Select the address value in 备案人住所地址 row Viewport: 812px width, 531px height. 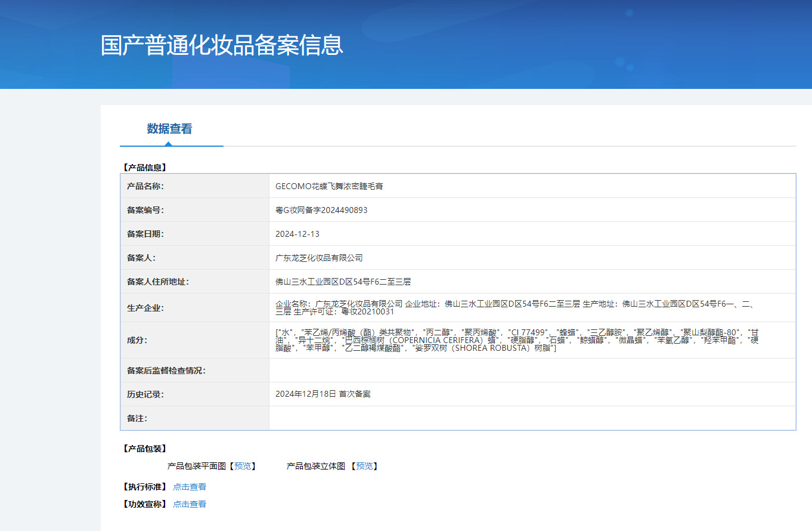pos(343,282)
